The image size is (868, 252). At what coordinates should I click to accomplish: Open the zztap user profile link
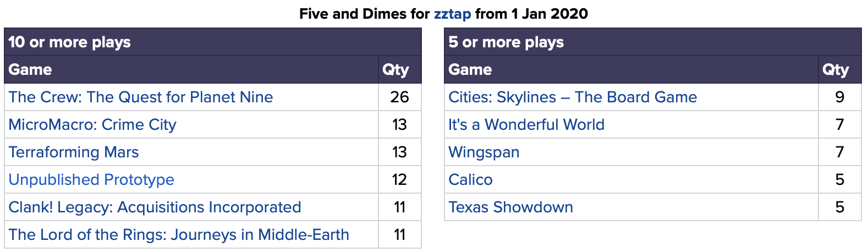coord(452,14)
